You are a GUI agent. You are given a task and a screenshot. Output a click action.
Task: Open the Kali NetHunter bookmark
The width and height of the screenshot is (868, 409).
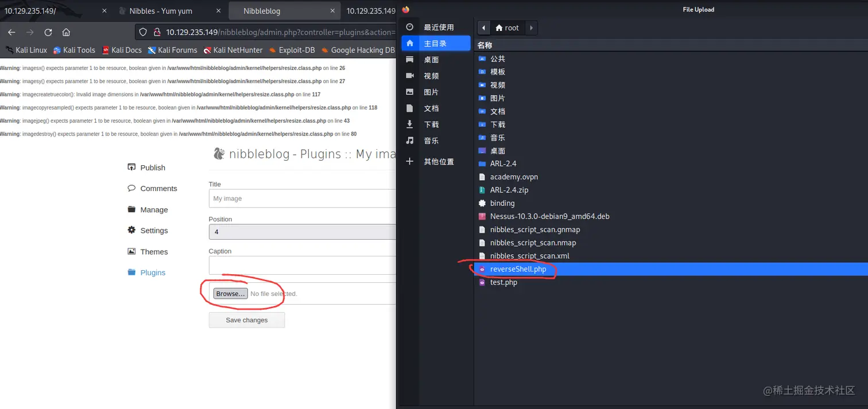click(x=233, y=50)
